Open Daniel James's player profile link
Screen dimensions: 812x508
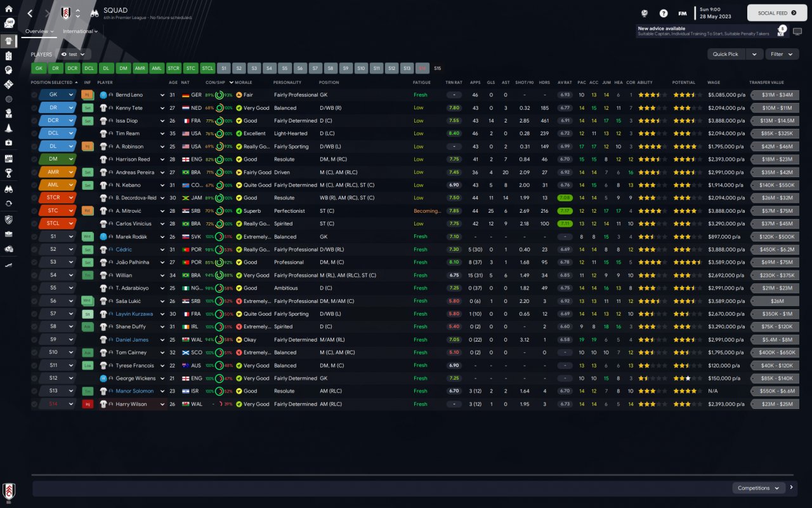[x=132, y=340]
